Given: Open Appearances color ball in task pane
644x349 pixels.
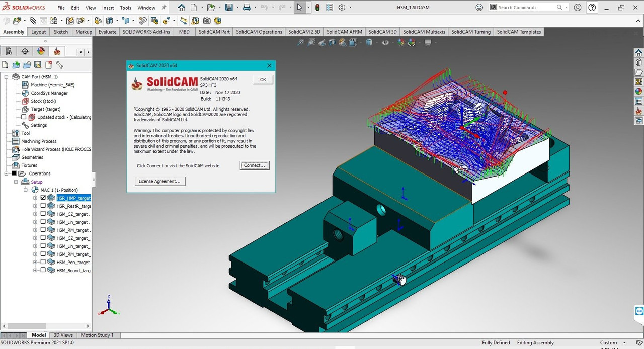Looking at the screenshot, I should [x=638, y=91].
